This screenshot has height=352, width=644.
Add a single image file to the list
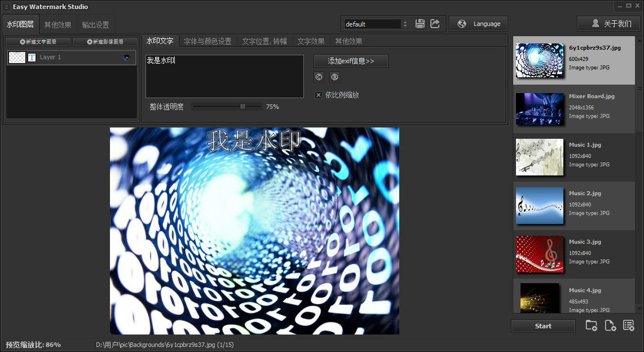[x=610, y=325]
